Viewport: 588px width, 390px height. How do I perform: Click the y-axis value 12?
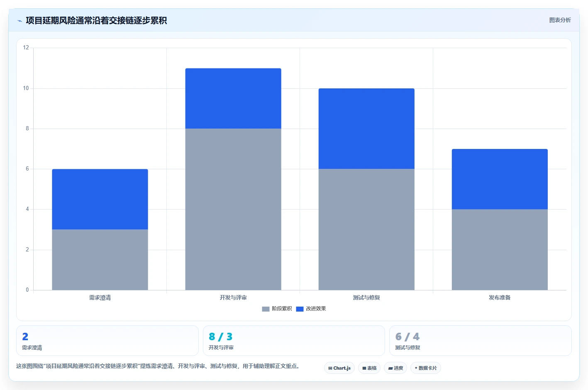click(26, 48)
